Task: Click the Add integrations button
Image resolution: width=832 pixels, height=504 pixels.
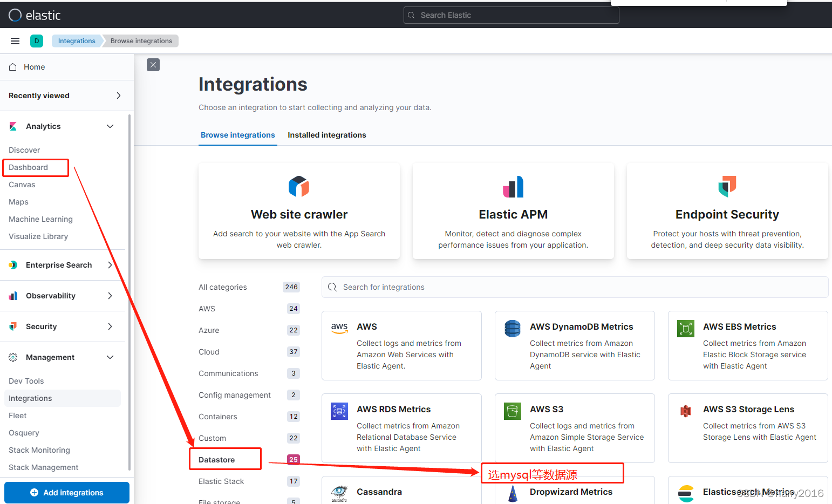Action: click(x=67, y=493)
